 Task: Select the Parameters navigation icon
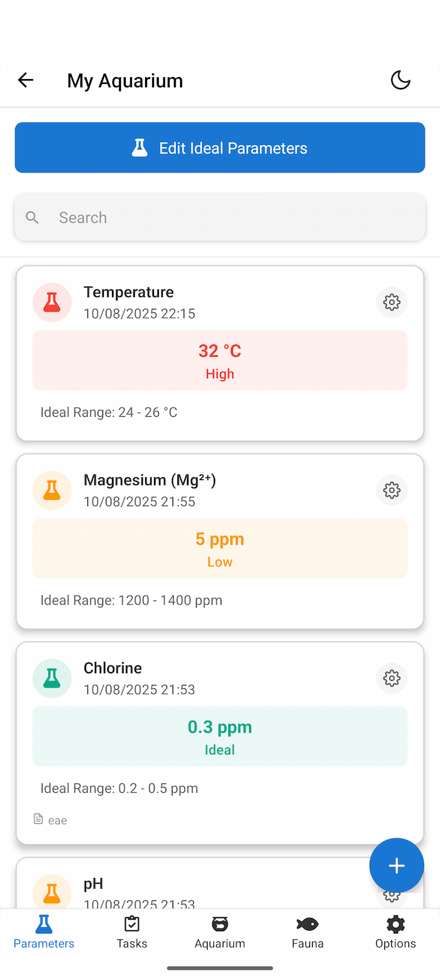tap(43, 925)
